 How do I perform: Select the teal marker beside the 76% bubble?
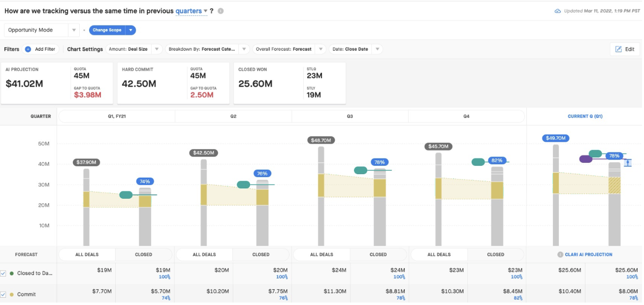(x=244, y=184)
